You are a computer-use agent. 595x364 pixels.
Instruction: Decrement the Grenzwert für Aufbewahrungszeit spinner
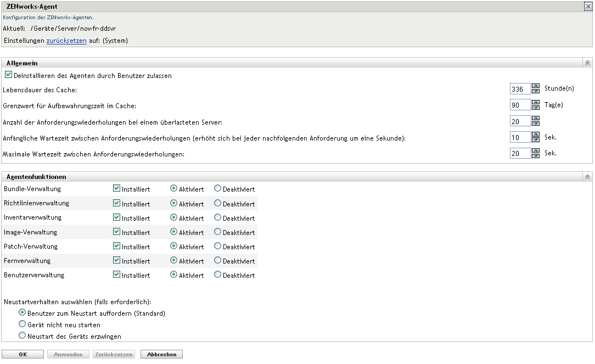pos(535,107)
